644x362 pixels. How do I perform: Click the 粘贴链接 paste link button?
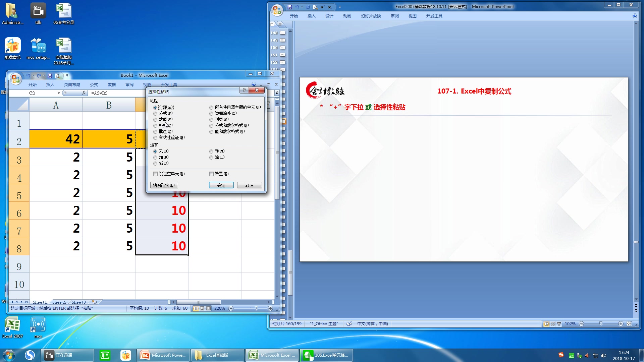[x=164, y=185]
